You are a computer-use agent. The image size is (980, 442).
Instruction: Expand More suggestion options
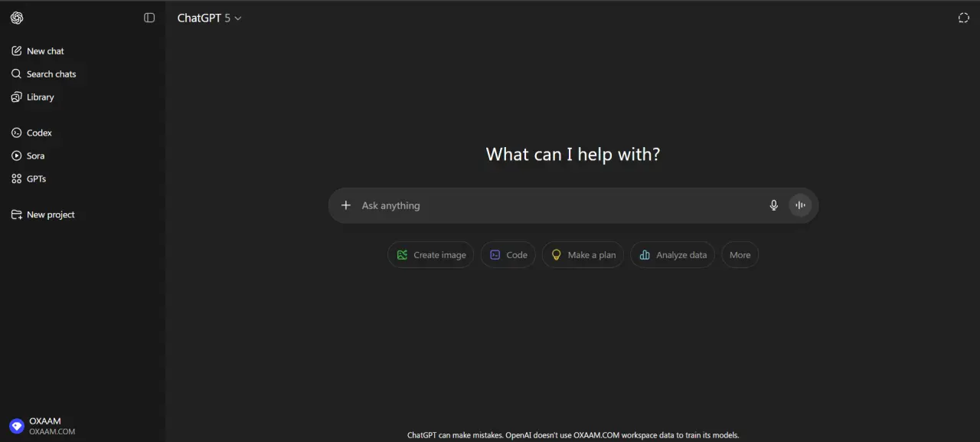(x=740, y=255)
